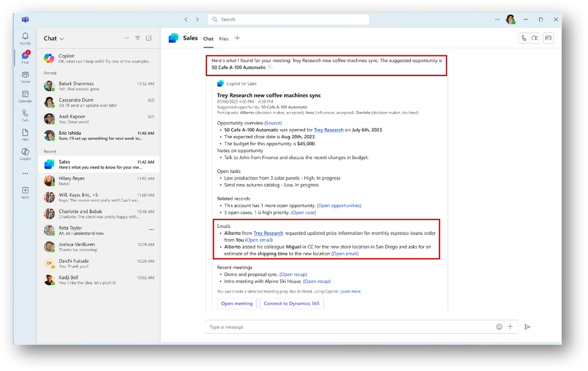Screen dimensions: 588x371
Task: Open the Copilot chat
Action: (99, 58)
